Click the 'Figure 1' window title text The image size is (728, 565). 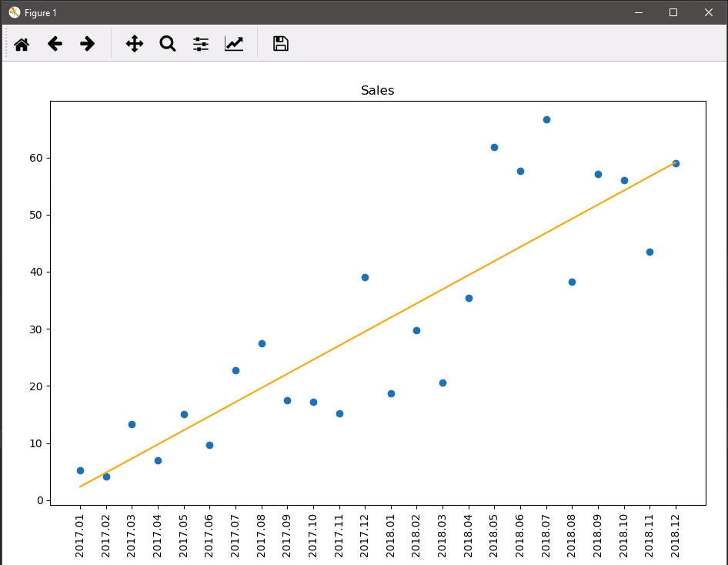[x=40, y=13]
